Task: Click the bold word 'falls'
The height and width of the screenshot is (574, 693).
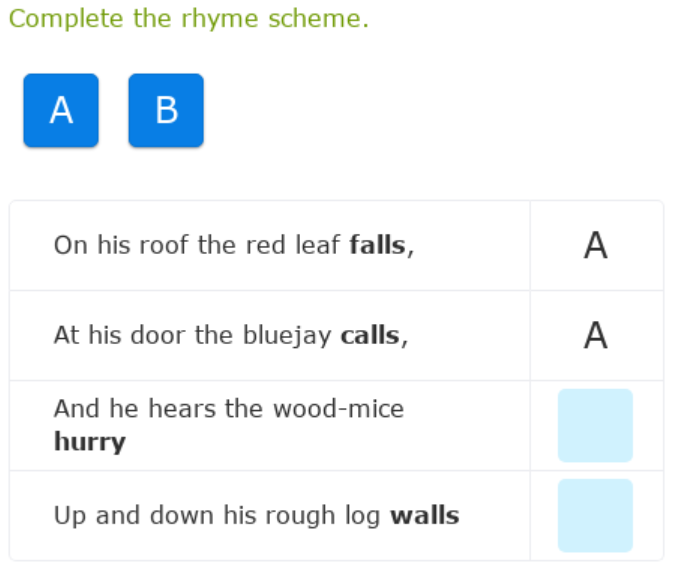Action: (x=378, y=245)
